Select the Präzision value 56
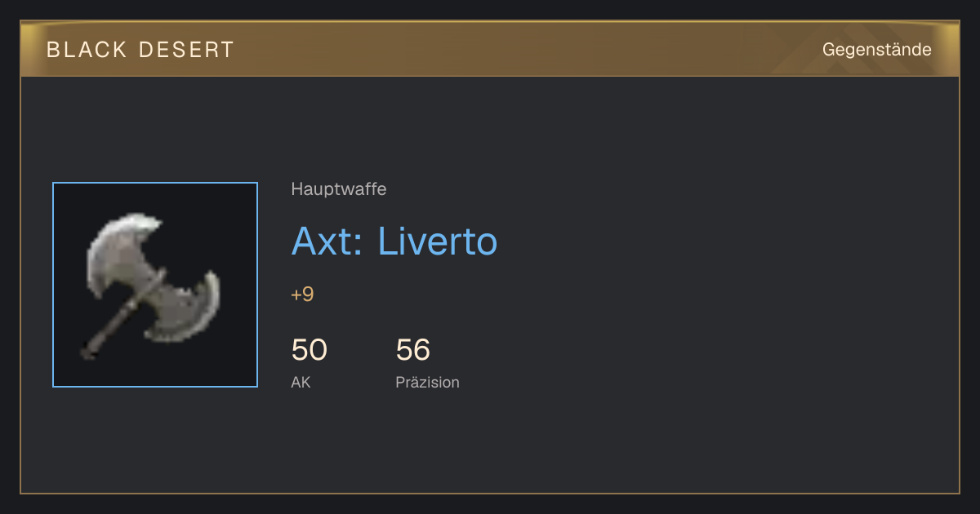 pyautogui.click(x=413, y=350)
